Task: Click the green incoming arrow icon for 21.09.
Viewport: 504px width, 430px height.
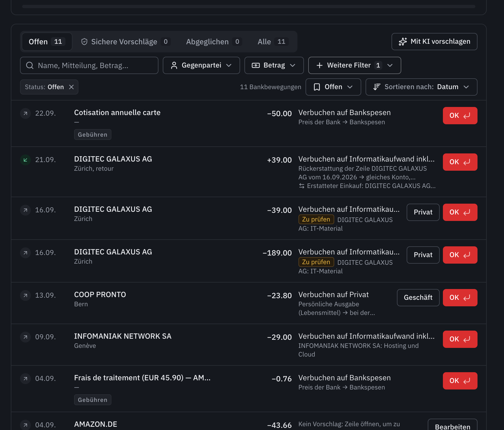Action: point(25,160)
